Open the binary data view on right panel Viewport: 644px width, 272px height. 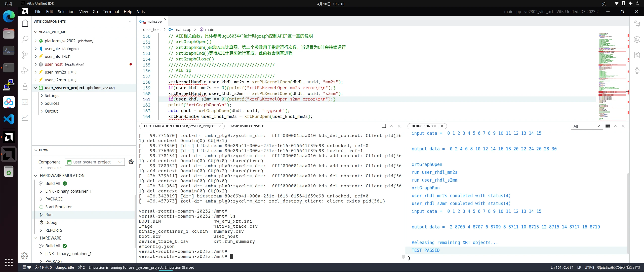pyautogui.click(x=637, y=55)
